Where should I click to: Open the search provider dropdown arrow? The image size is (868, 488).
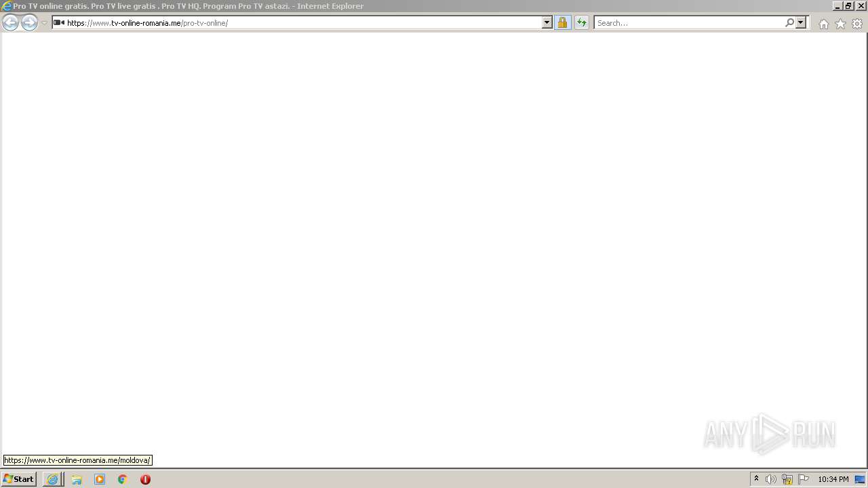point(801,23)
